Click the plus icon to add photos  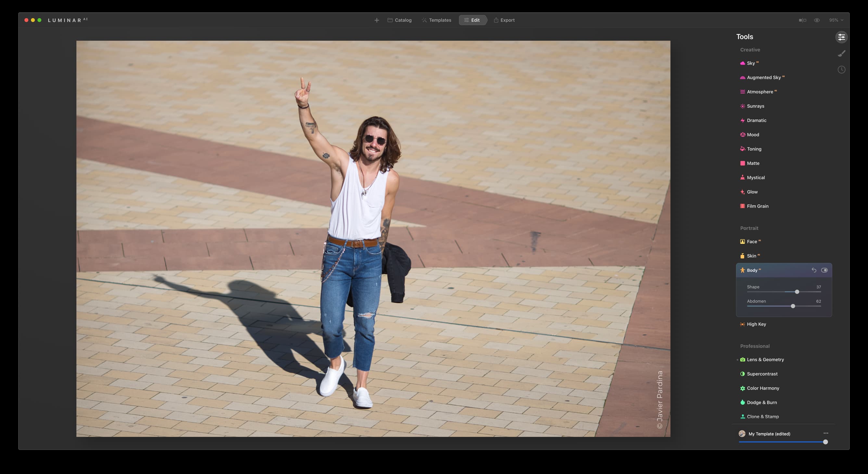377,20
